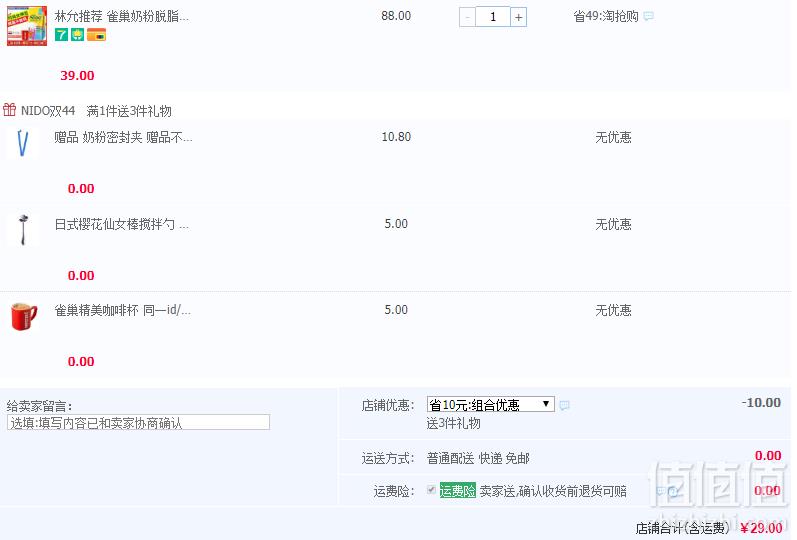Decrease quantity with the minus button

tap(467, 17)
